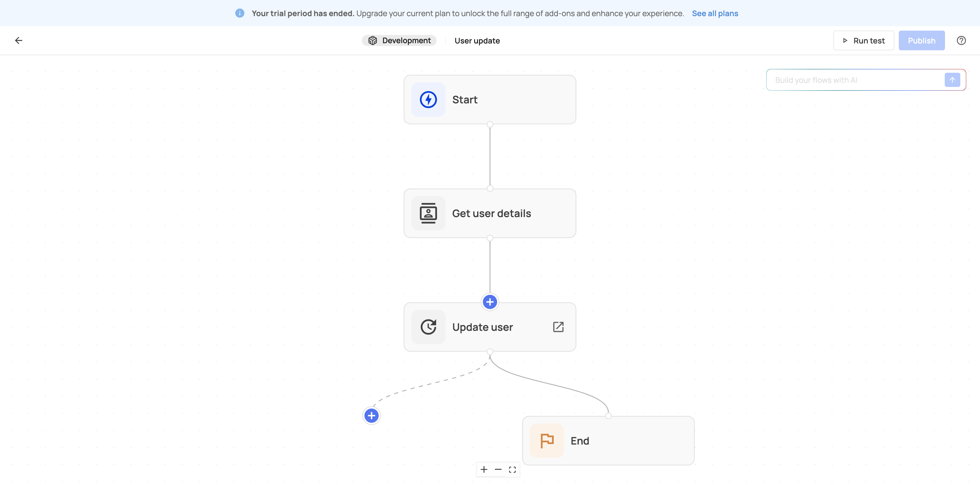The image size is (980, 485).
Task: Open the See all plans link
Action: [x=715, y=13]
